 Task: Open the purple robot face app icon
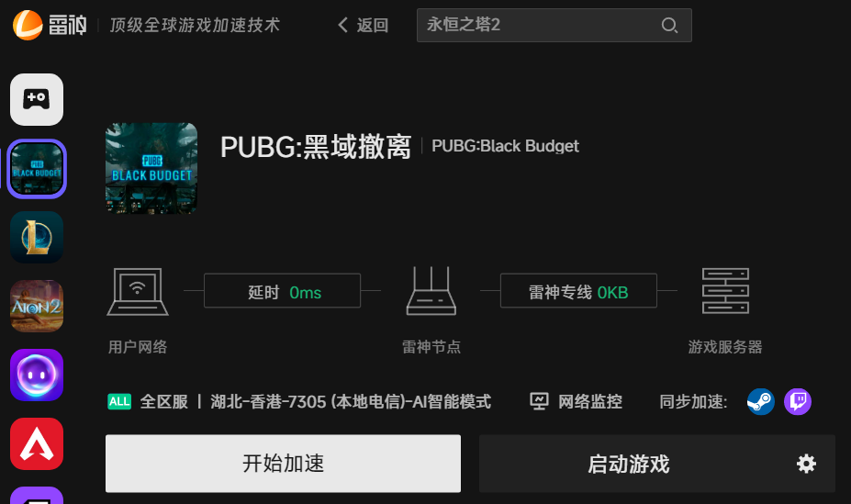coord(37,375)
